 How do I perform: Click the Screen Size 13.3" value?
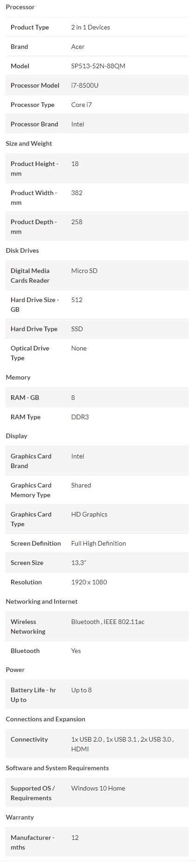pos(79,563)
